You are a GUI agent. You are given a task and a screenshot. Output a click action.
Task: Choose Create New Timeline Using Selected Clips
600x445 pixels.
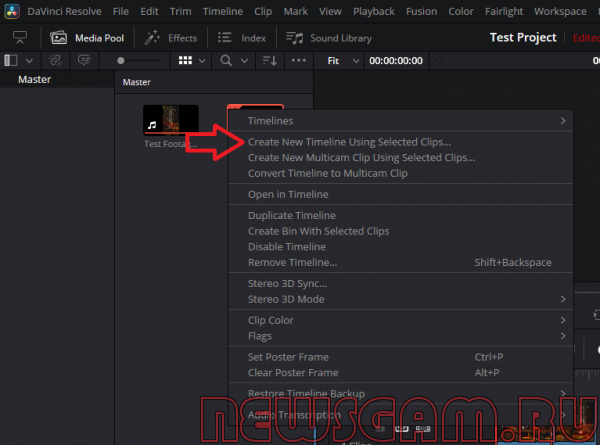coord(401,142)
